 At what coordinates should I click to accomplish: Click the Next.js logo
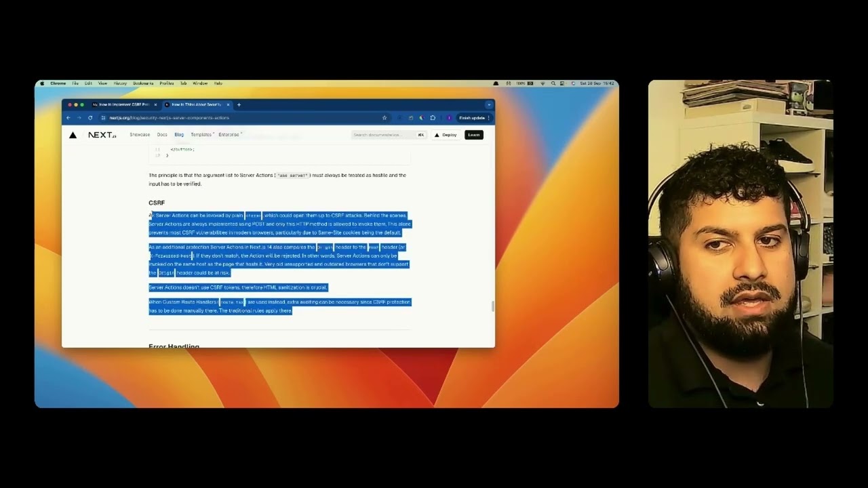(102, 135)
